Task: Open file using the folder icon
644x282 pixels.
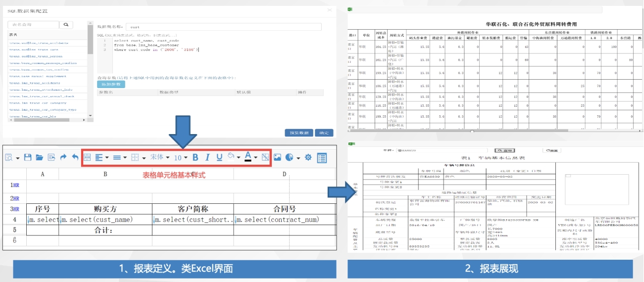Action: pos(39,157)
